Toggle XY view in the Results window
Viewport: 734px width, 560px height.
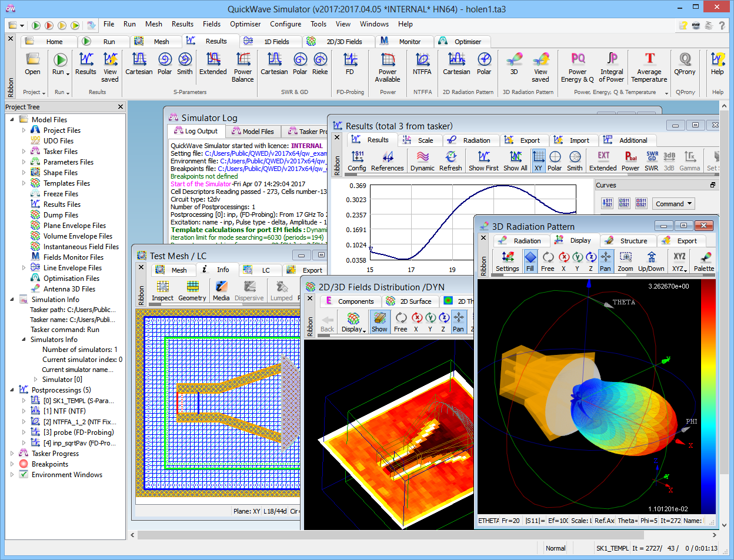538,160
